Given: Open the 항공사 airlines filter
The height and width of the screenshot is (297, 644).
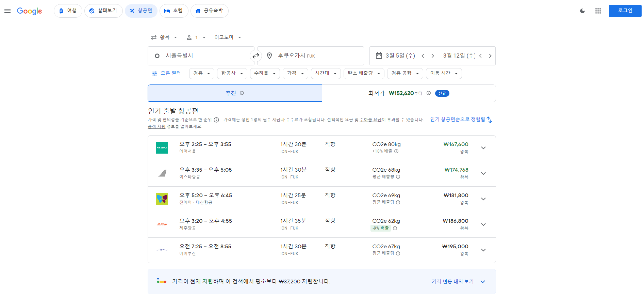Looking at the screenshot, I should [x=232, y=73].
